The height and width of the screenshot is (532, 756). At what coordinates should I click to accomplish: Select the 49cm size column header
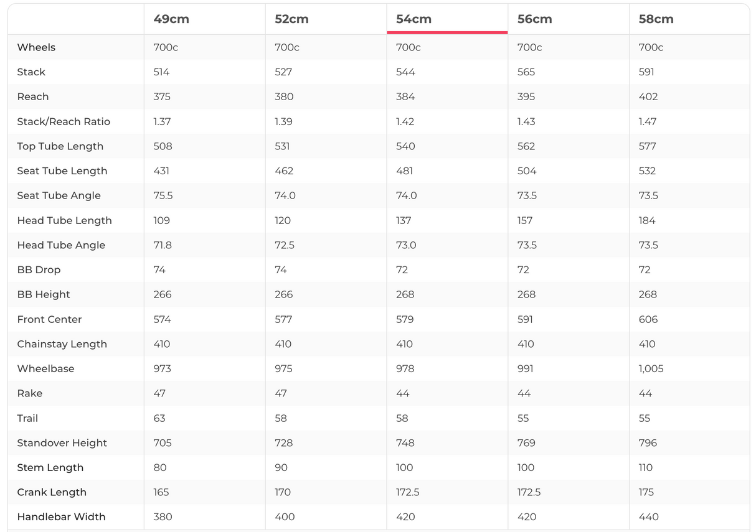tap(171, 19)
